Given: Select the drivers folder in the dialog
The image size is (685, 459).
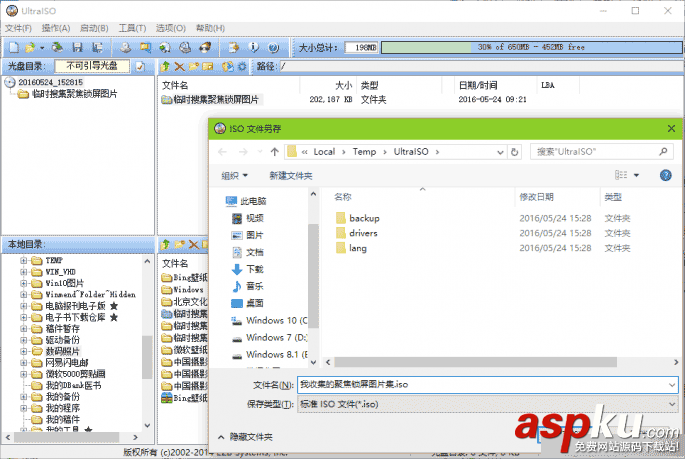Looking at the screenshot, I should 356,233.
